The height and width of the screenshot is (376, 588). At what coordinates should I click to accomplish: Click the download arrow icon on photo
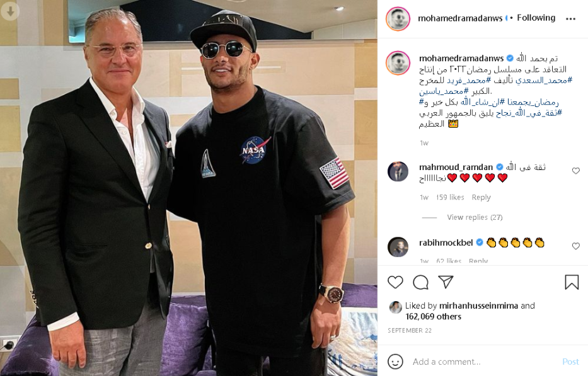[x=10, y=11]
